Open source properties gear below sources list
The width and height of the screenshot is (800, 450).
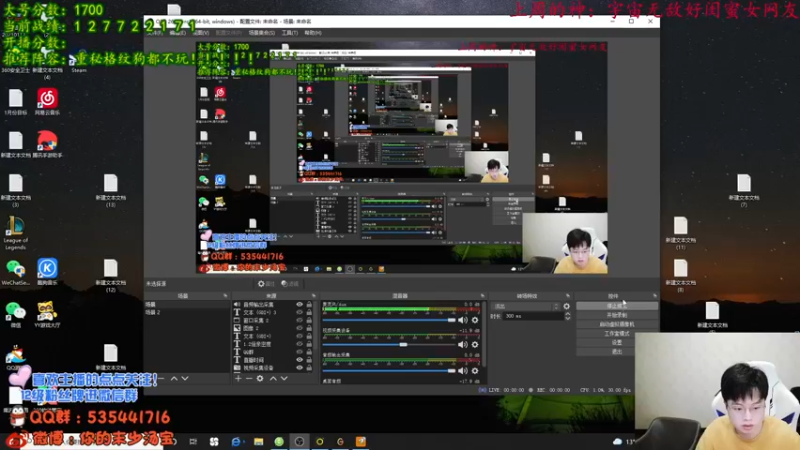coord(260,379)
